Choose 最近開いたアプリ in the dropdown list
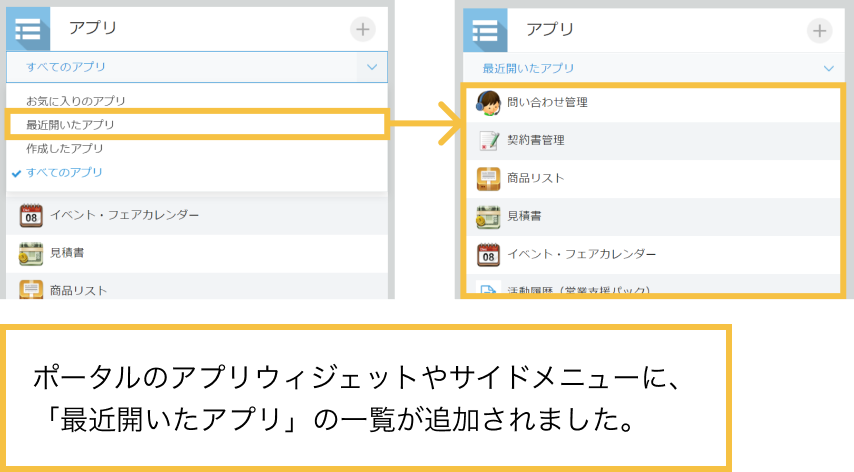854x472 pixels. (70, 125)
